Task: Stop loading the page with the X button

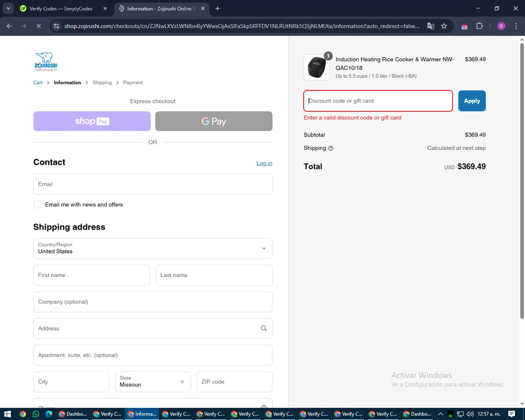Action: pyautogui.click(x=38, y=26)
